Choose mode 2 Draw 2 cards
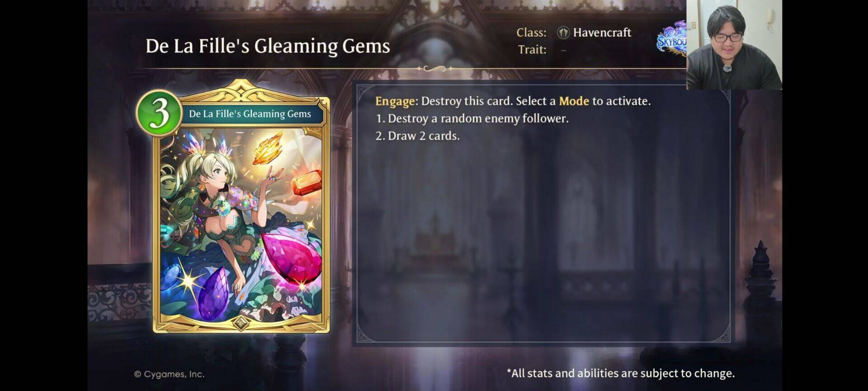Image resolution: width=868 pixels, height=391 pixels. [x=417, y=136]
